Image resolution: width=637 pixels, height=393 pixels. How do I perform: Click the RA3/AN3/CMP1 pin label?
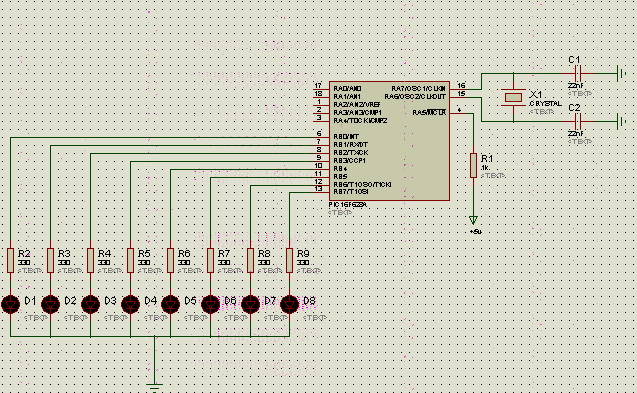(x=358, y=113)
